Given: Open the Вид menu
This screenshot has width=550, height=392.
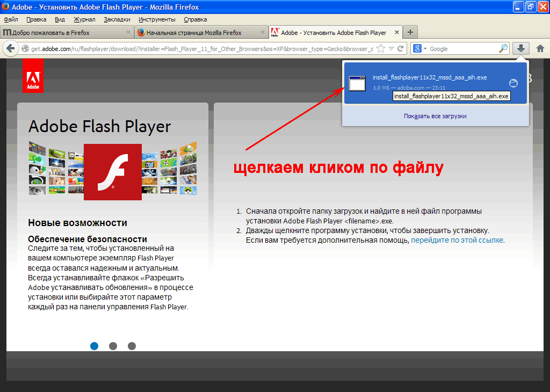Looking at the screenshot, I should pyautogui.click(x=60, y=19).
